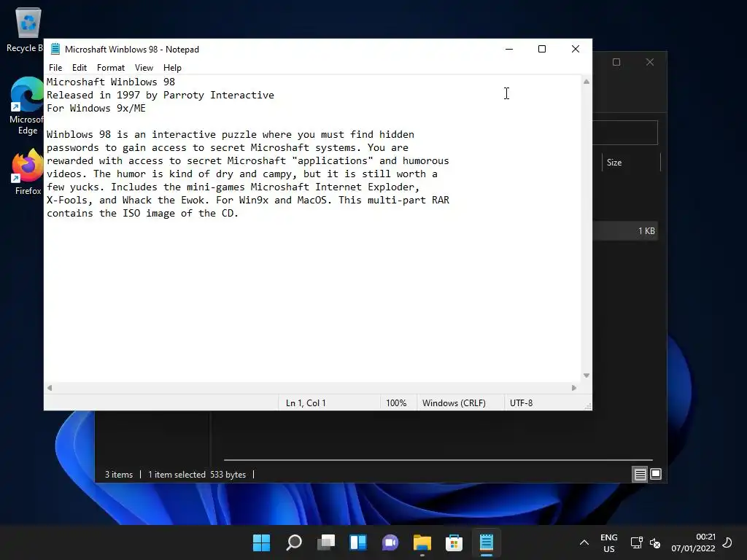Click Notepad horizontal scrollbar right arrow
The height and width of the screenshot is (560, 747).
pos(574,388)
